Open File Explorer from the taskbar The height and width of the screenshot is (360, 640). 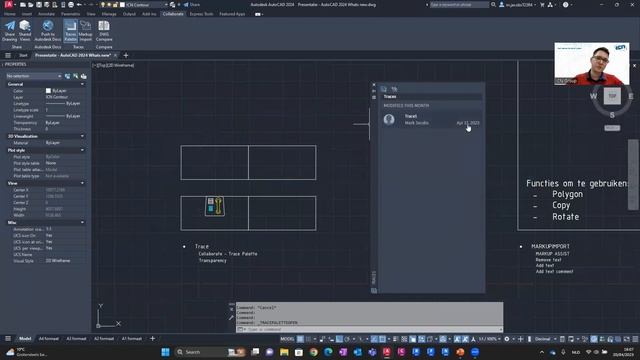coord(284,352)
